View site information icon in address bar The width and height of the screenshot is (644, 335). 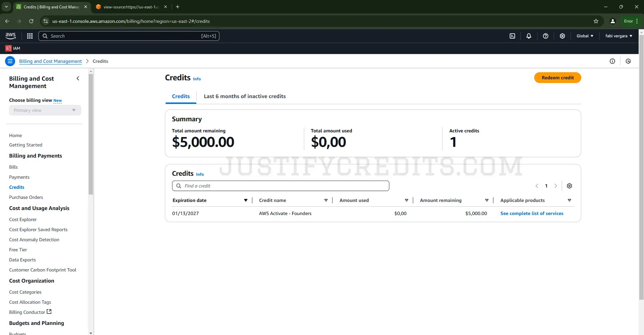tap(46, 21)
